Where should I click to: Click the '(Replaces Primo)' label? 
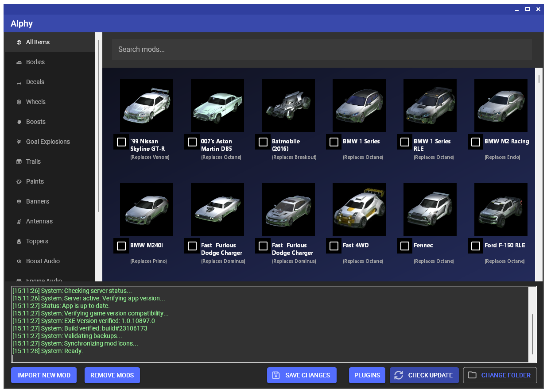(x=148, y=261)
